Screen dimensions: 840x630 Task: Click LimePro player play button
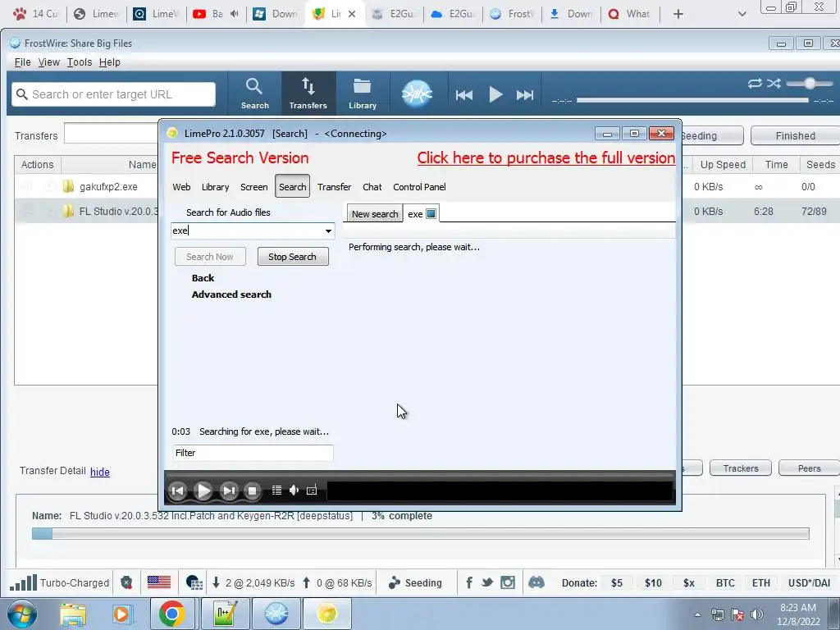tap(203, 491)
